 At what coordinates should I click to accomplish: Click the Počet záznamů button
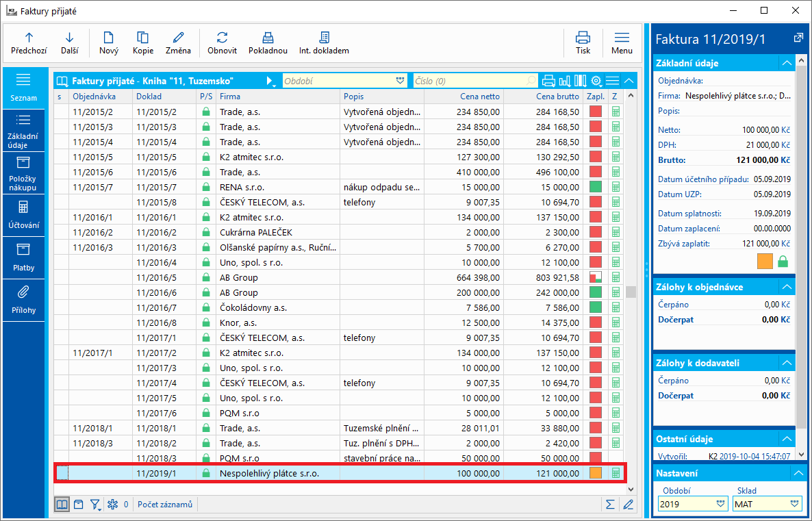click(x=165, y=505)
